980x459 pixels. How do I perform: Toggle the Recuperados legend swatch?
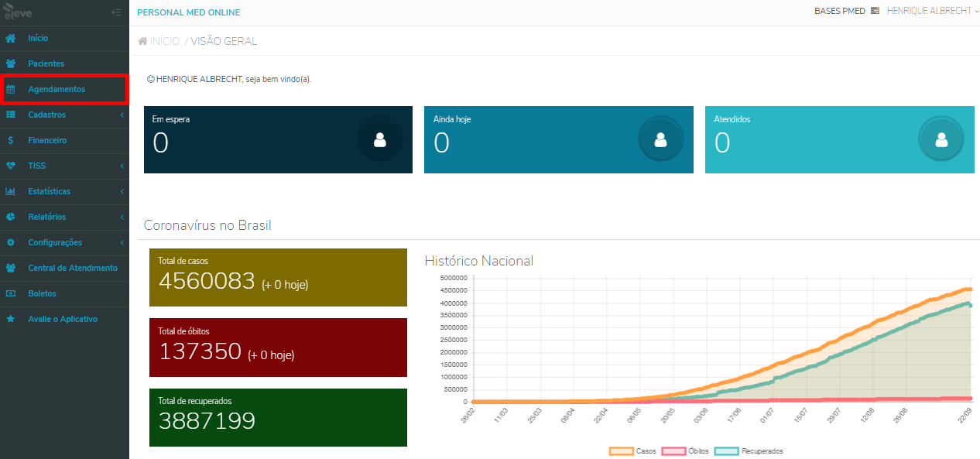[726, 450]
